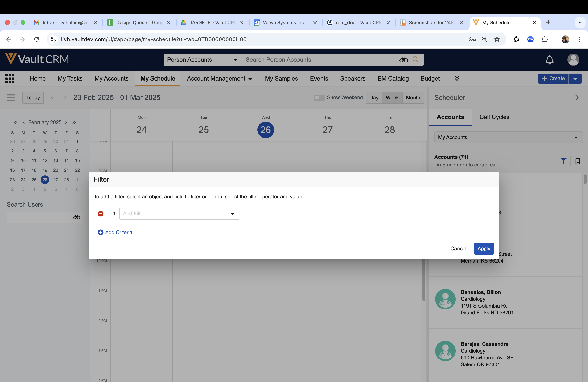Cancel the Filter dialog
The width and height of the screenshot is (588, 382).
pyautogui.click(x=458, y=249)
